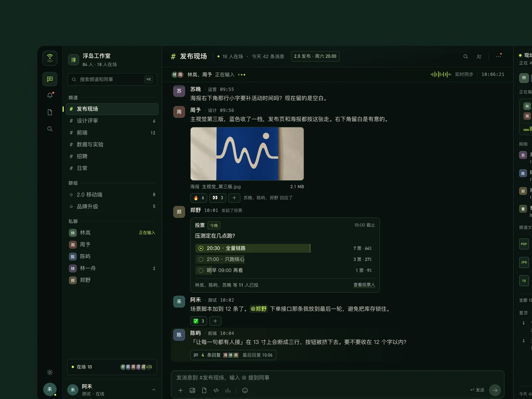532x399 pixels.
Task: Open the files icon in the nav rail
Action: (50, 112)
